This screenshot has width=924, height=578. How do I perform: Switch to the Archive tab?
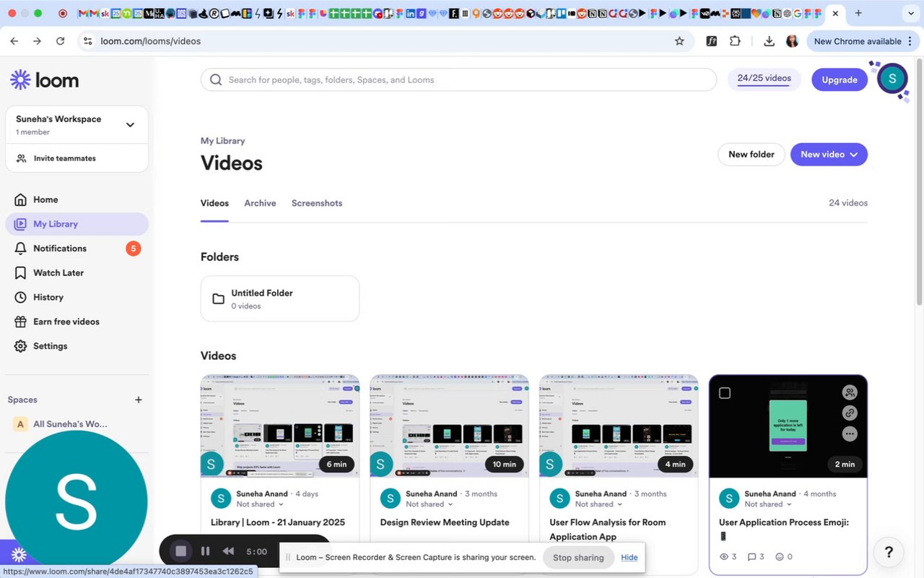coord(260,203)
